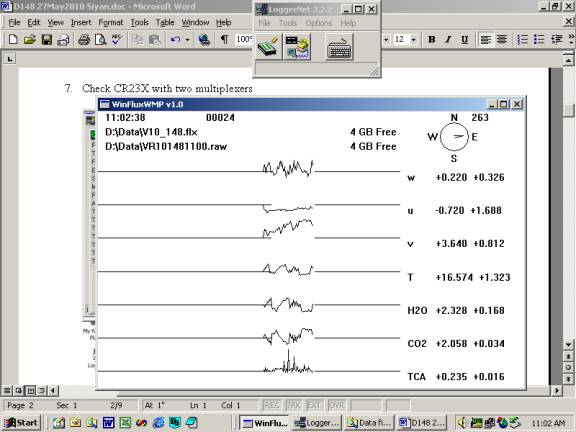Click the Decrease Indent icon
This screenshot has height=432, width=576.
tap(557, 39)
